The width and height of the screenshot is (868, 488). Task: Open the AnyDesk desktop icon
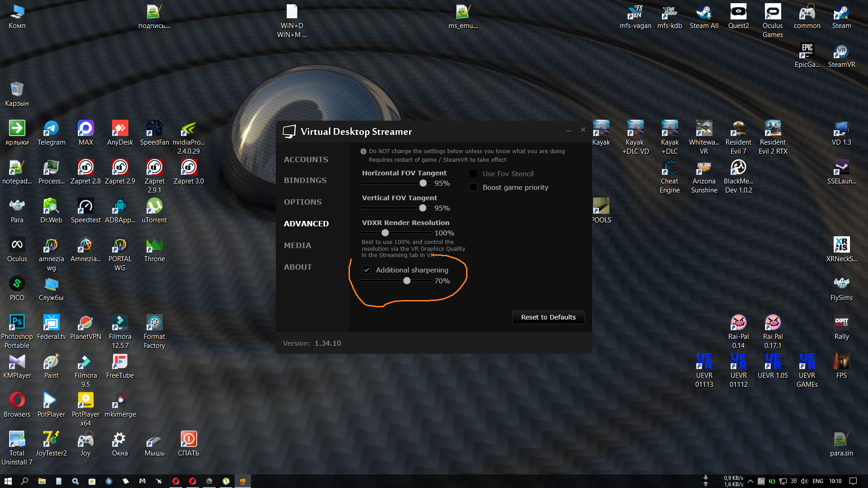120,129
